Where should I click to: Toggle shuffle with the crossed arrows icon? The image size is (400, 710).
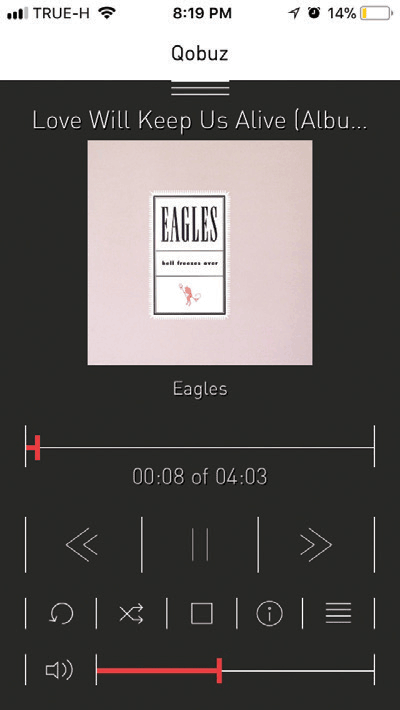click(x=131, y=614)
